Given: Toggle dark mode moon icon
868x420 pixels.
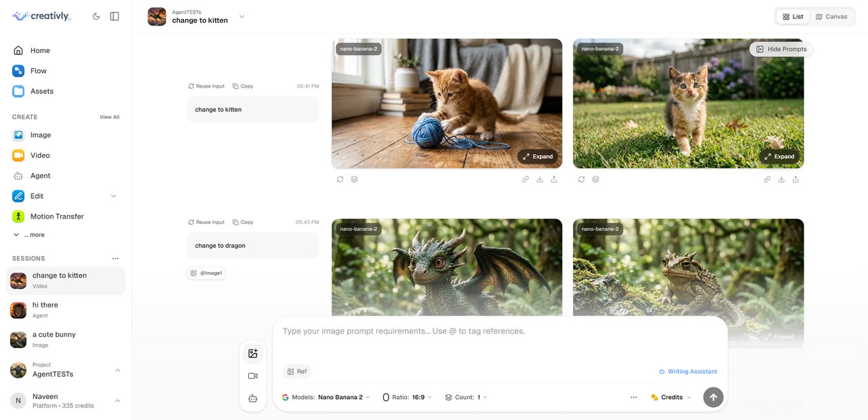Looking at the screenshot, I should pyautogui.click(x=96, y=16).
